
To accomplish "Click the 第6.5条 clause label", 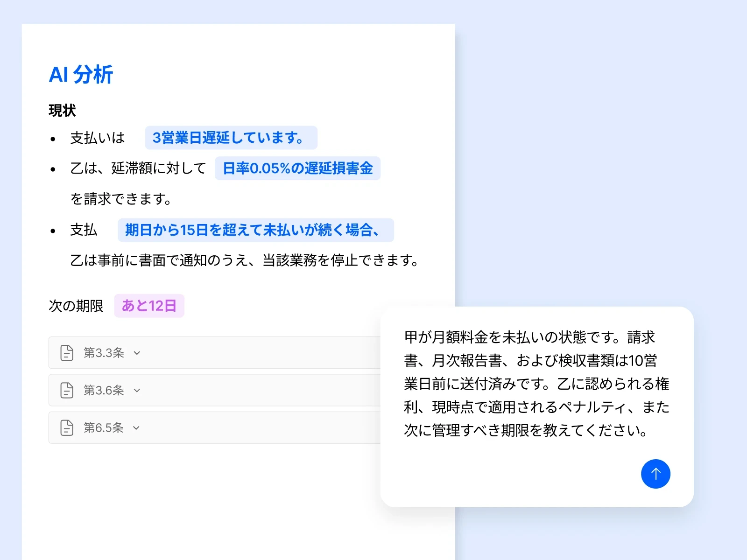I will [x=104, y=427].
